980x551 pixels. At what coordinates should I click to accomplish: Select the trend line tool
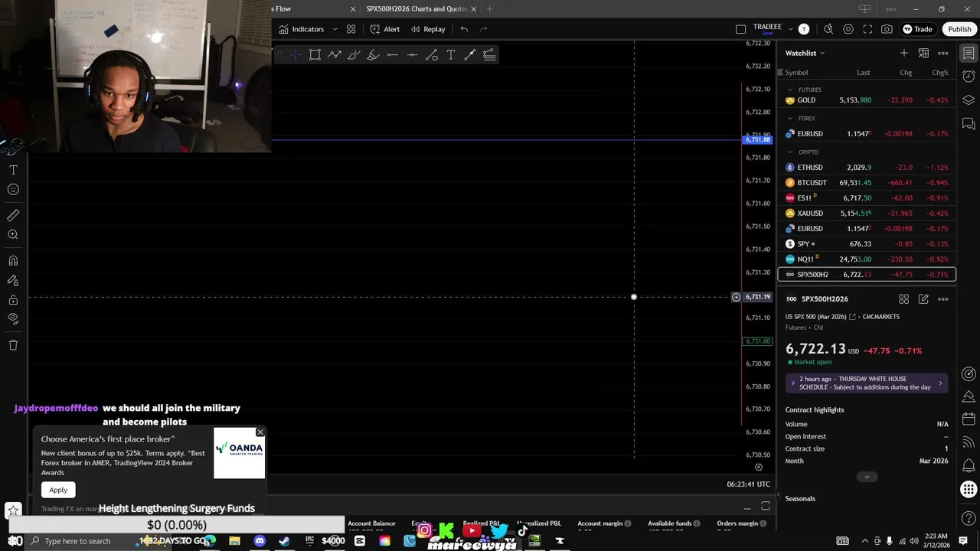431,54
